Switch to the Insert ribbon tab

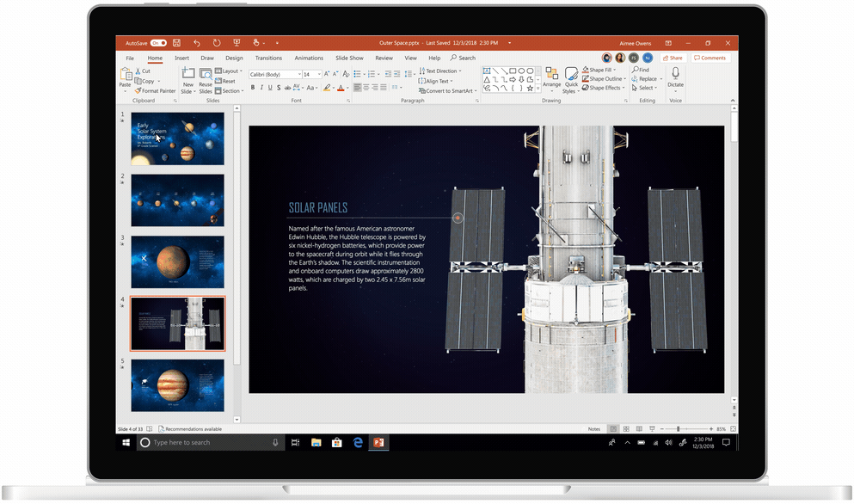(x=181, y=58)
